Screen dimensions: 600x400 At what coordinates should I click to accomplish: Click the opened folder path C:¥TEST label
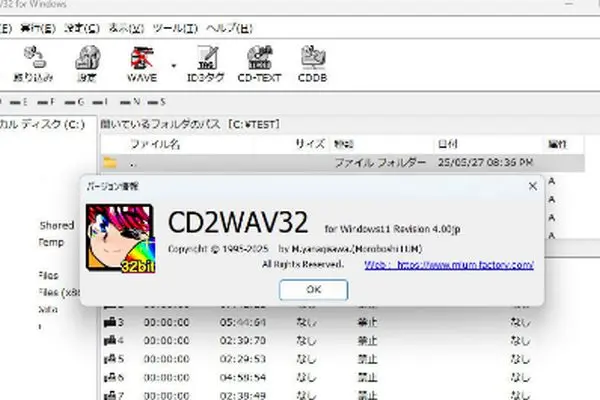click(190, 124)
